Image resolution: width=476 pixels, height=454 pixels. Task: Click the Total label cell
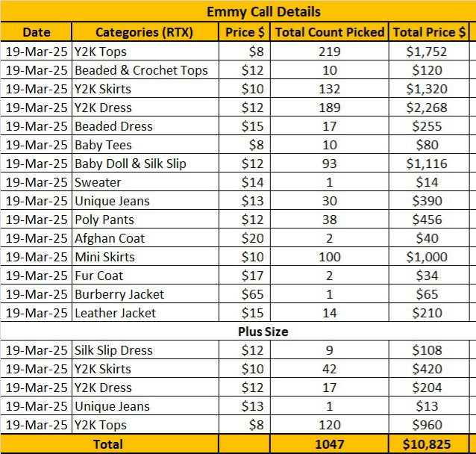click(109, 444)
